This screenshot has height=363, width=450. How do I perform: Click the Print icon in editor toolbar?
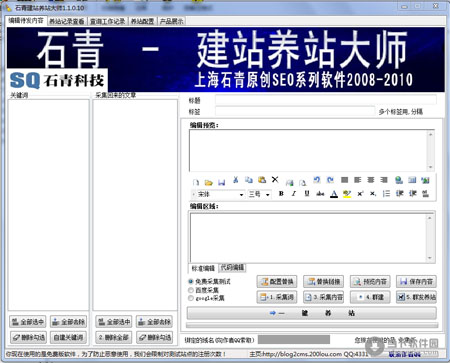click(x=289, y=182)
